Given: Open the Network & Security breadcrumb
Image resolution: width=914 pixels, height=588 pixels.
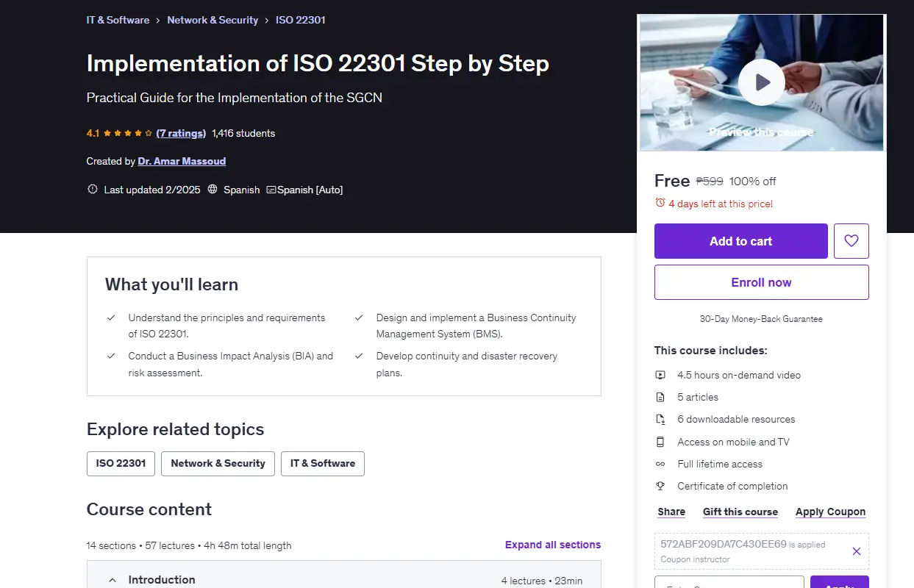Looking at the screenshot, I should point(213,20).
